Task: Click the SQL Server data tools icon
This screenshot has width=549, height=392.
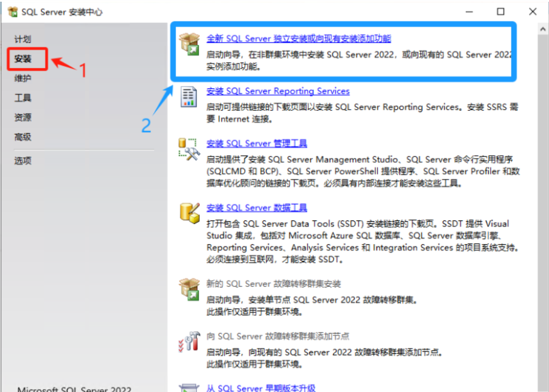Action: pyautogui.click(x=189, y=213)
